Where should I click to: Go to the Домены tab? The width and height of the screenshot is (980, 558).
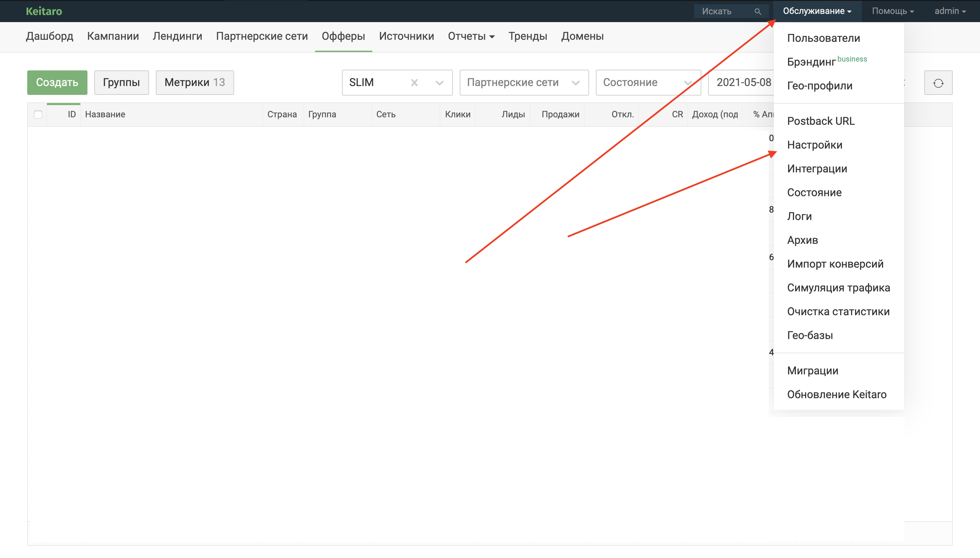pos(582,36)
